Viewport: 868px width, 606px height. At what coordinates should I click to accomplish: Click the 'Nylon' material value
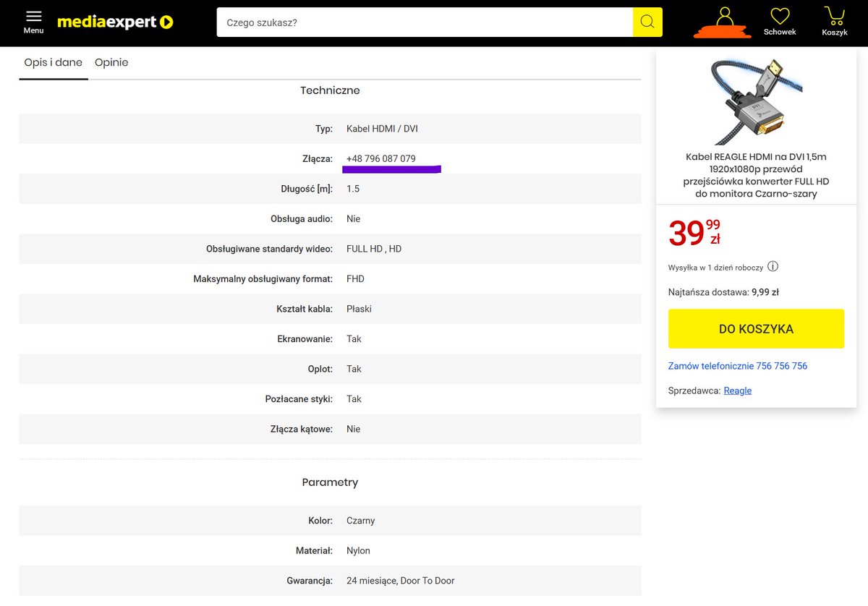coord(358,551)
